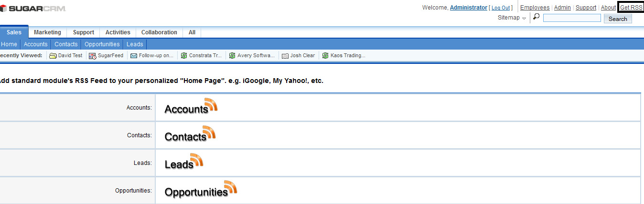Select the Opportunities submenu item
The image size is (644, 204).
pyautogui.click(x=102, y=44)
